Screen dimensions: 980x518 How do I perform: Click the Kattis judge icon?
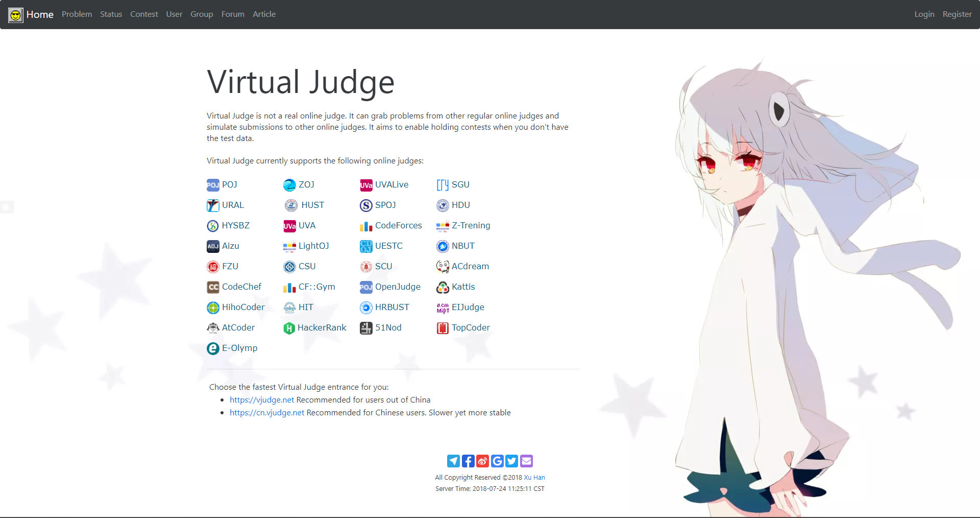tap(443, 287)
